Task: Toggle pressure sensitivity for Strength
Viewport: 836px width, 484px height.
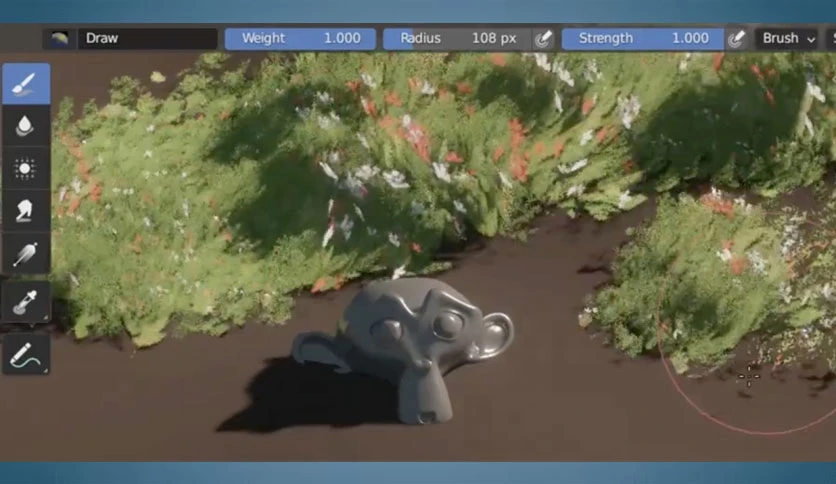Action: click(x=737, y=38)
